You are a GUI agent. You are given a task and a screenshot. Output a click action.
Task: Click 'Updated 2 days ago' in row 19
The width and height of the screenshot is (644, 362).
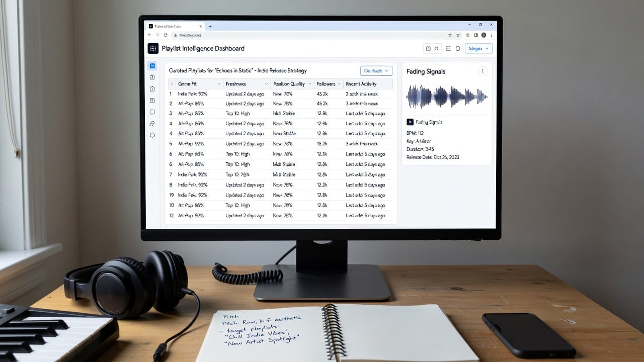coord(245,195)
